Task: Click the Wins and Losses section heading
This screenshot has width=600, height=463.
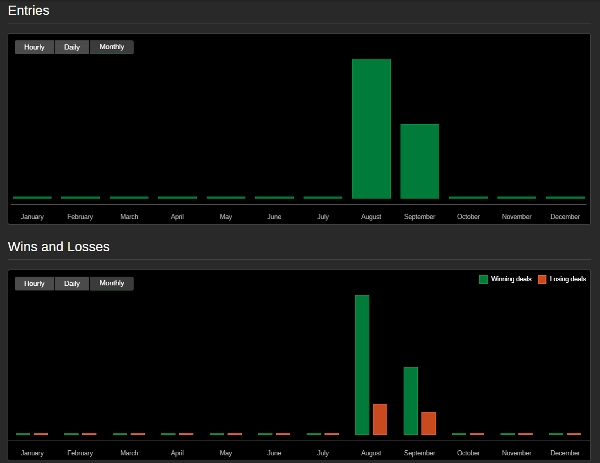Action: 58,246
